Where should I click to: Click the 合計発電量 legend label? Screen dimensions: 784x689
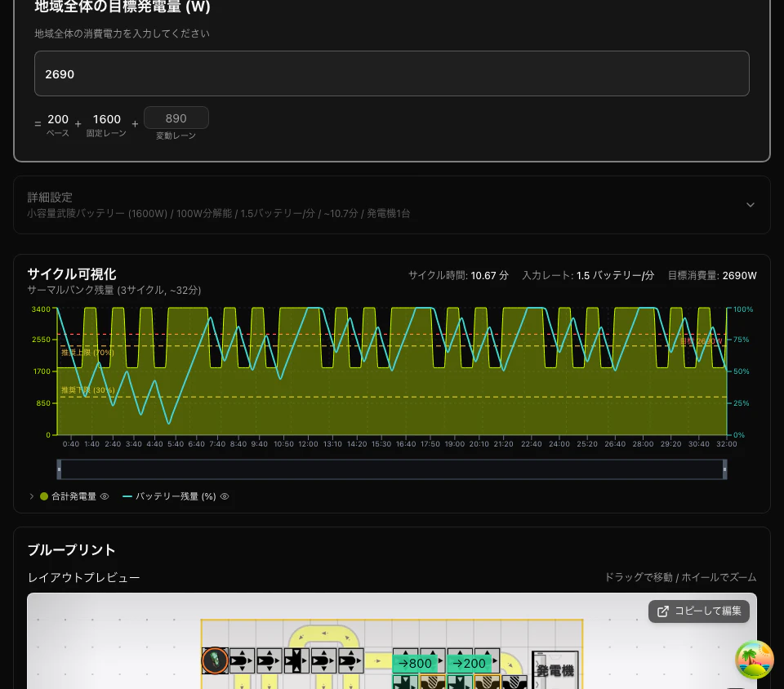[73, 496]
